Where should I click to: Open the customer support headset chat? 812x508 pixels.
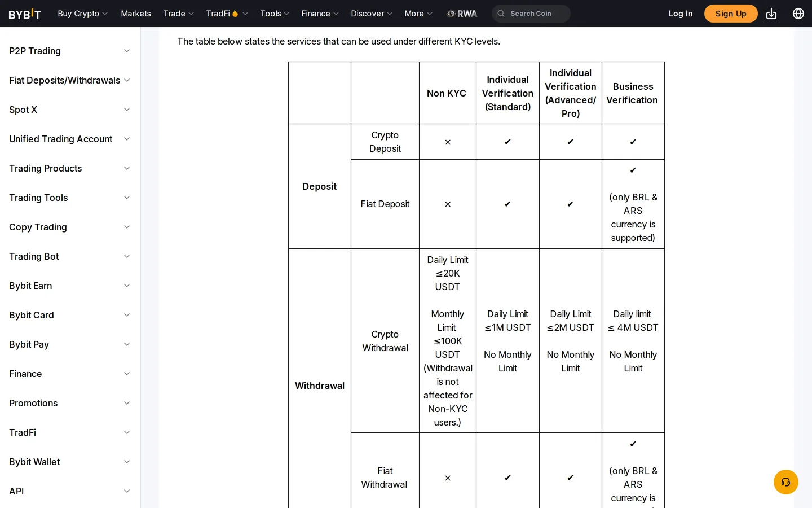point(785,482)
